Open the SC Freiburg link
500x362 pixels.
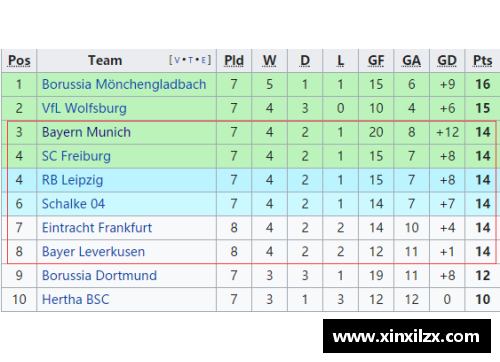click(x=76, y=156)
